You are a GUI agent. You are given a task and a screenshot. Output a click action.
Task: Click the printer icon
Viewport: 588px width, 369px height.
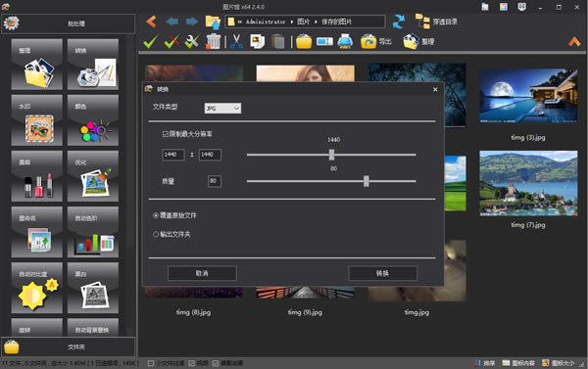345,41
